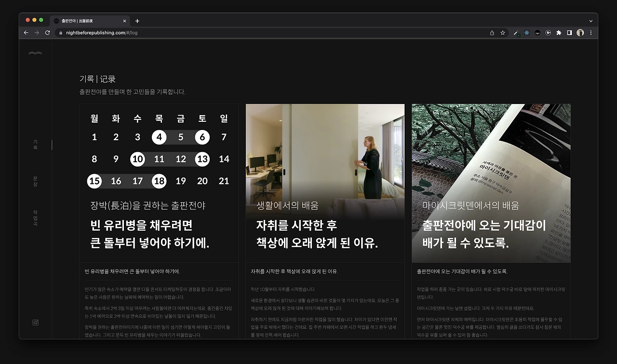Click the paragraph starting 인기가 많은 숙소가
The width and height of the screenshot is (617, 364).
point(158,293)
